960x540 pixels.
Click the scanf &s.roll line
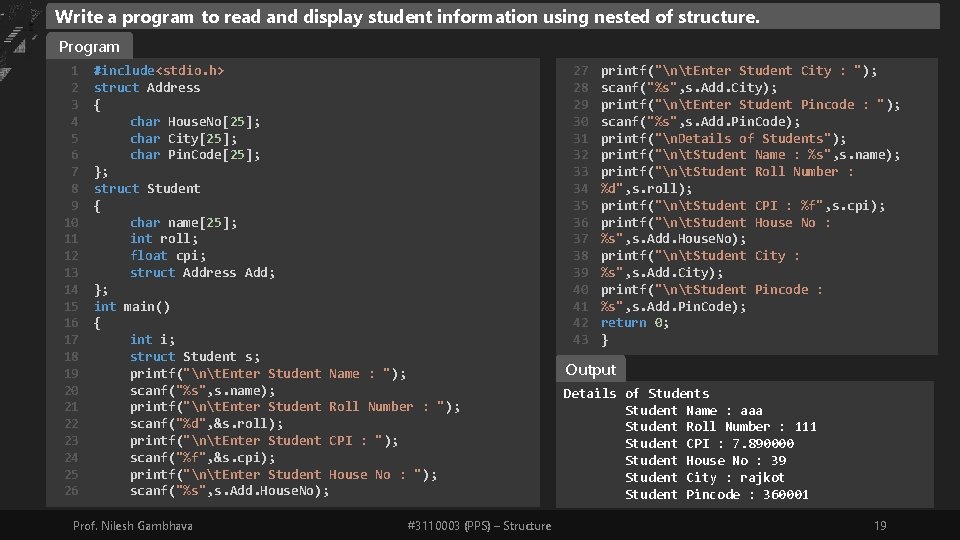[206, 424]
